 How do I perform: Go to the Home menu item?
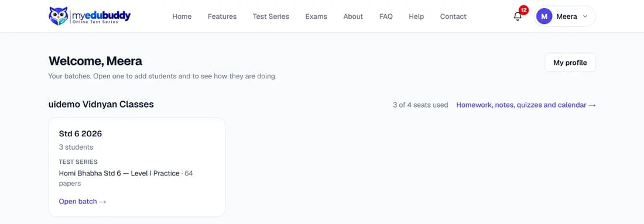182,16
